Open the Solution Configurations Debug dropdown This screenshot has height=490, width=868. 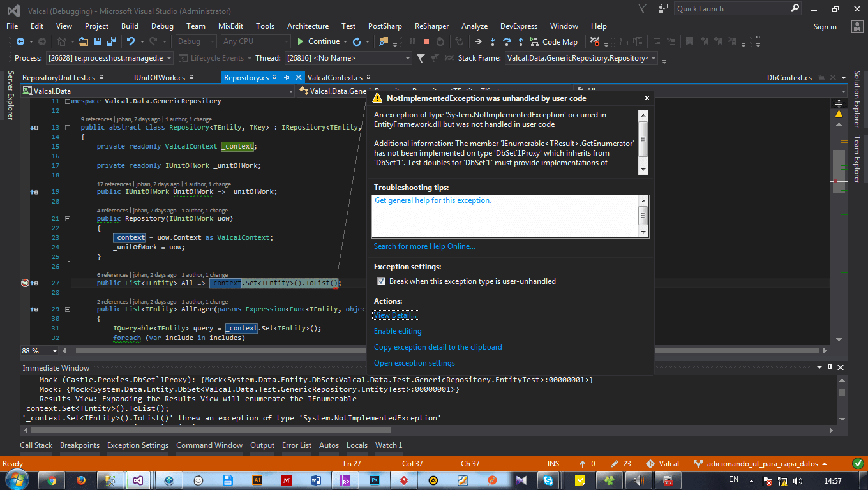pos(196,41)
